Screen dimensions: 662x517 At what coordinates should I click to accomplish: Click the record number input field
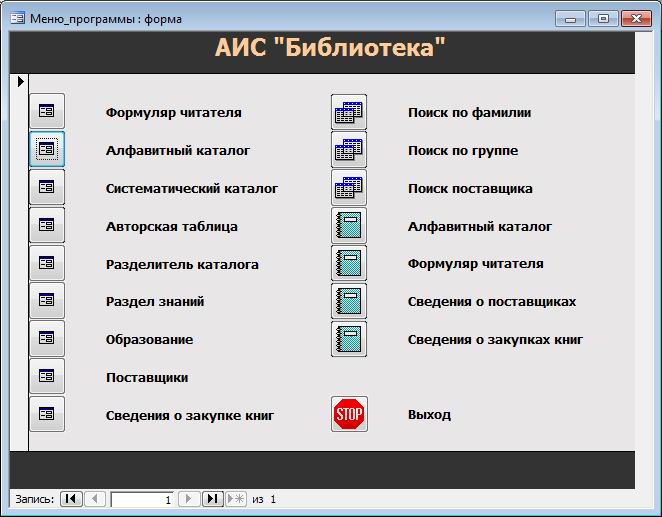coord(142,499)
